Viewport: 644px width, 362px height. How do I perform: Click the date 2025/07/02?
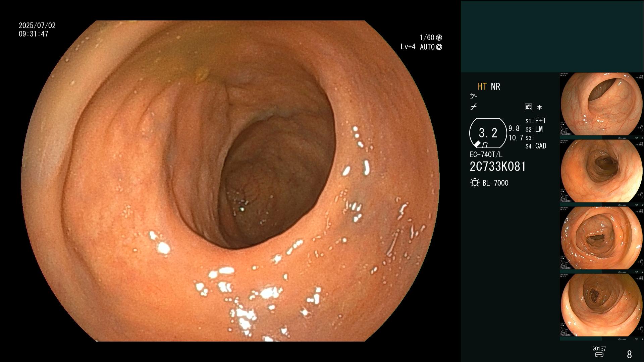(x=37, y=25)
